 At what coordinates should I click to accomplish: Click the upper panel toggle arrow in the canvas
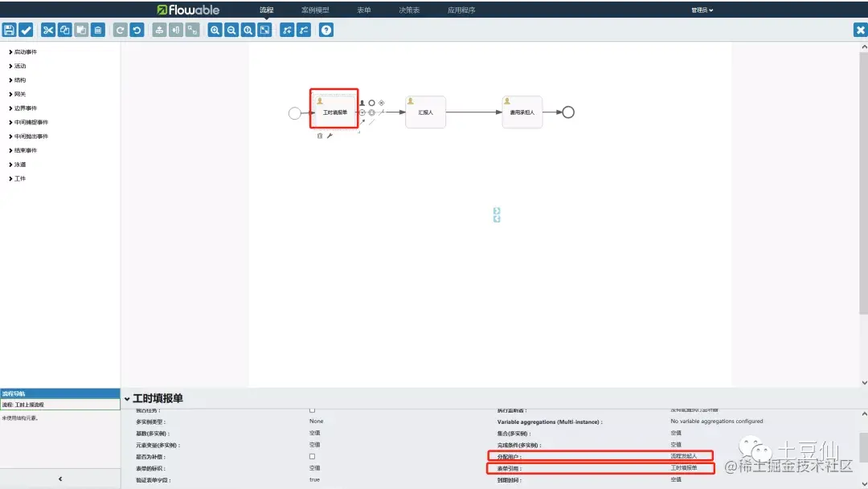497,210
